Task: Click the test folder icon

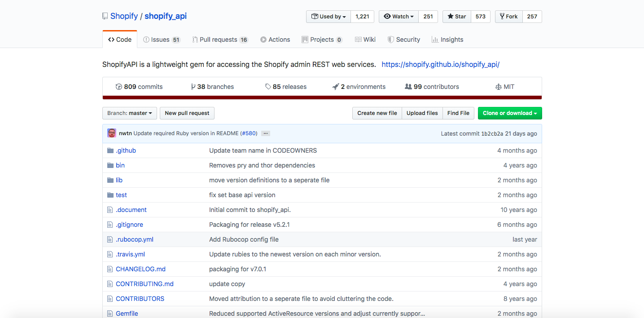Action: (110, 195)
